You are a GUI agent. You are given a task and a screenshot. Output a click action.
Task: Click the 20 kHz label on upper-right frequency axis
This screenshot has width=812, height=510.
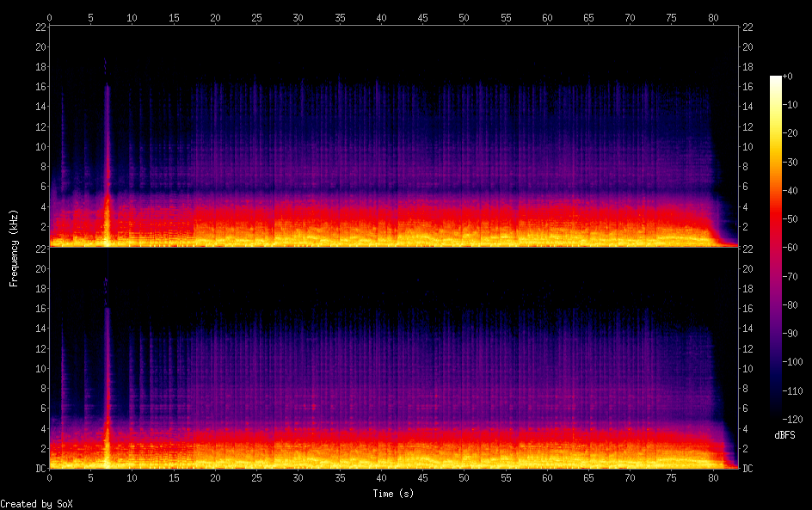pos(747,47)
